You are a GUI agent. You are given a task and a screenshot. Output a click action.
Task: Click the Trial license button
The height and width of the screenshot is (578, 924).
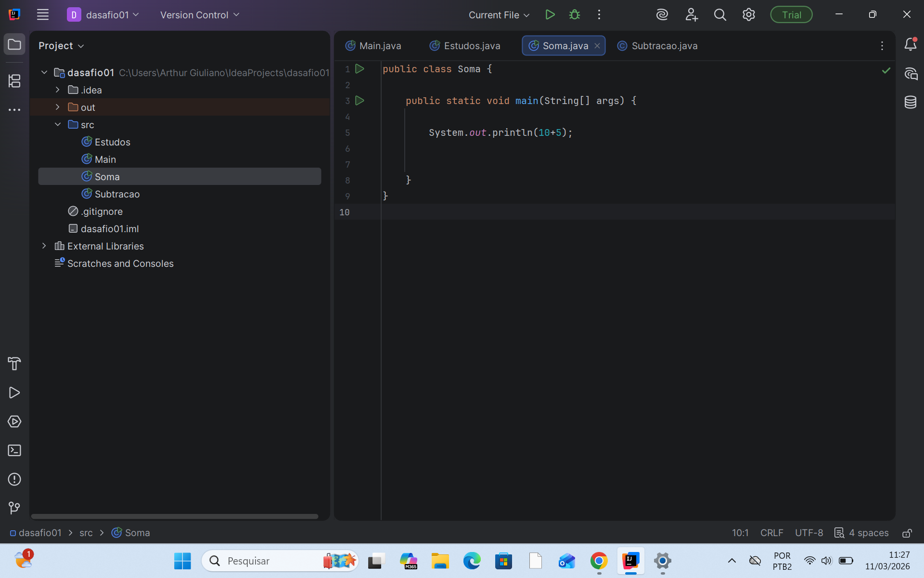(x=791, y=15)
